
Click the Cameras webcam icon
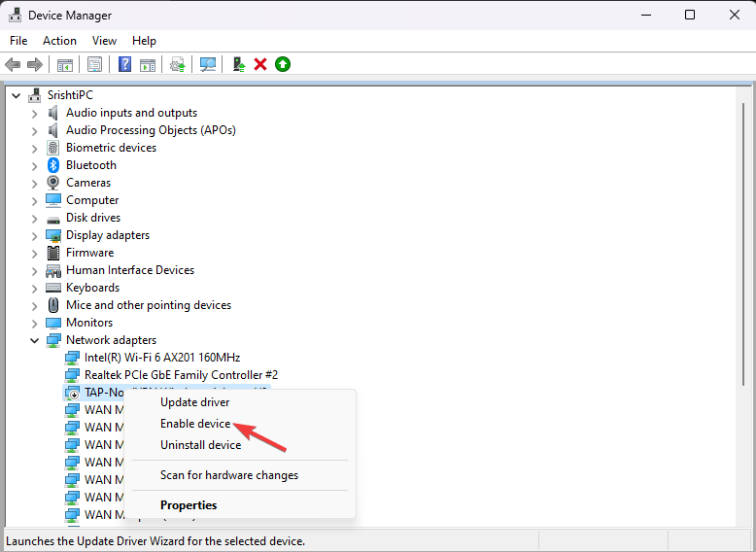tap(53, 183)
